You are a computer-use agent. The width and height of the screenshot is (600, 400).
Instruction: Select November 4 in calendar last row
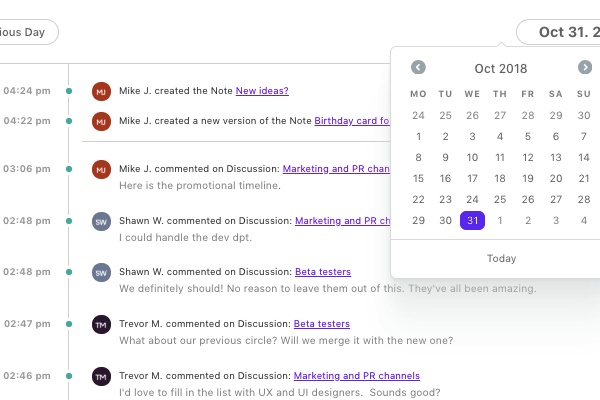pos(584,220)
